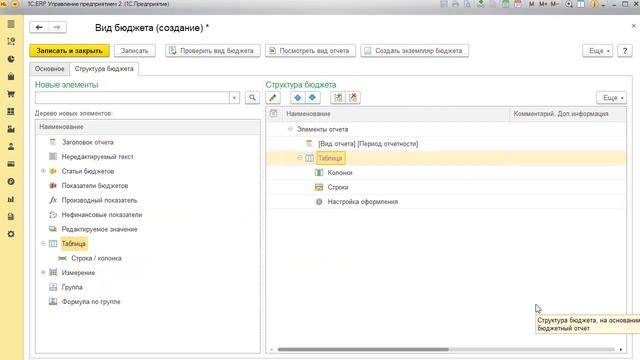Viewport: 640px width, 360px height.
Task: Select Показатели бюджетов element
Action: [95, 186]
